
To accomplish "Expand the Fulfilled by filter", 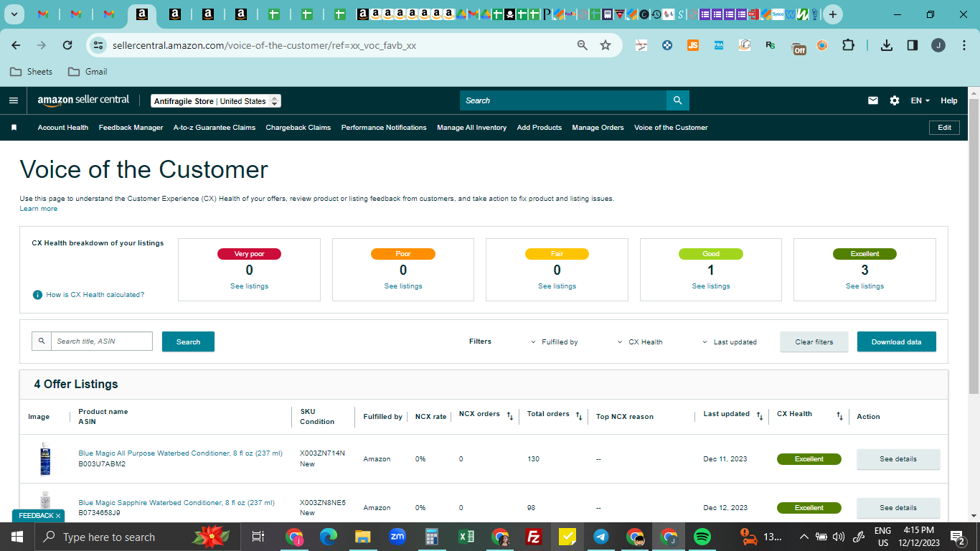I will pos(555,342).
